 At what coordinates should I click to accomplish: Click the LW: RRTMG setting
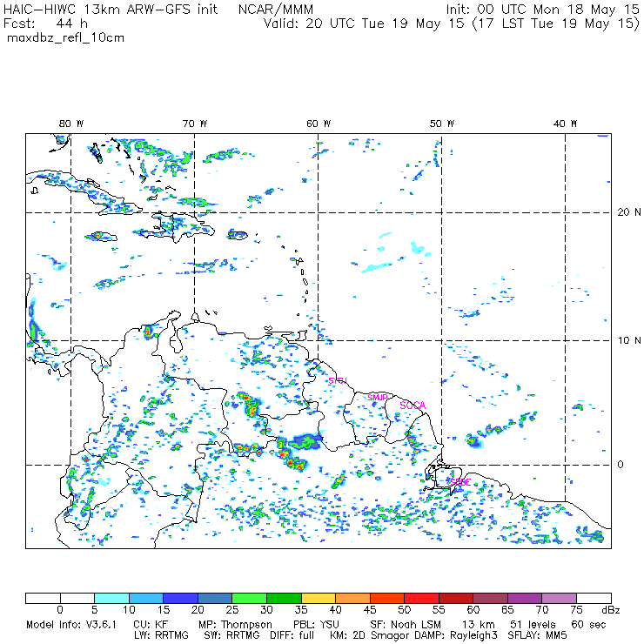pyautogui.click(x=161, y=635)
